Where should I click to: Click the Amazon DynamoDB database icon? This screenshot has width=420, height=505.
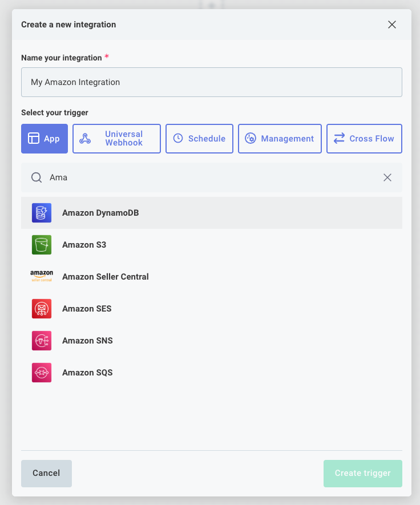point(42,213)
